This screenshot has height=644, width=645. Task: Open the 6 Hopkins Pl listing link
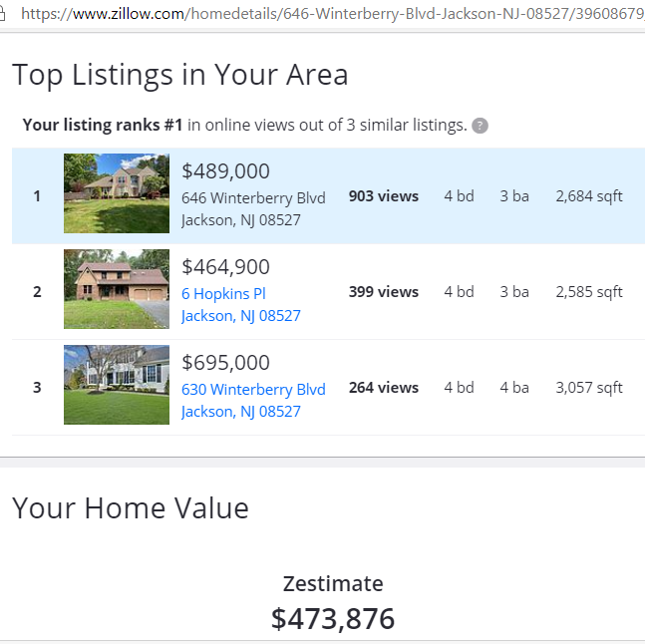click(223, 293)
